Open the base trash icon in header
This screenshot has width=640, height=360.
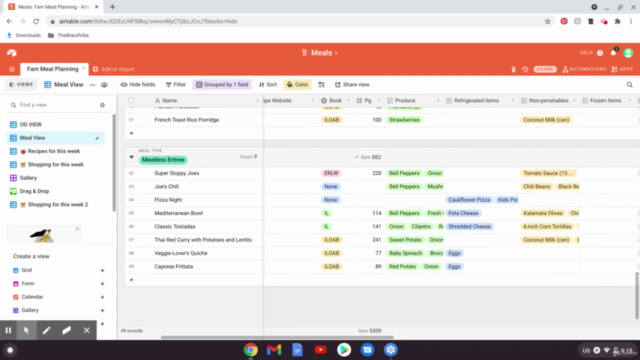point(513,69)
